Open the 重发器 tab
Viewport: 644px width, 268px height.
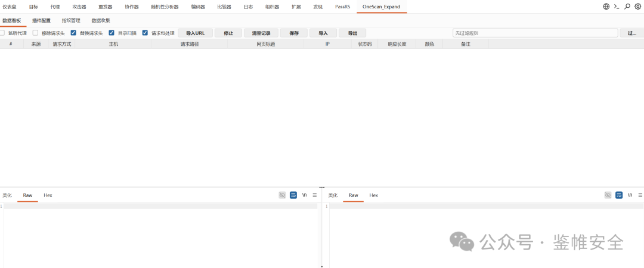[x=105, y=7]
